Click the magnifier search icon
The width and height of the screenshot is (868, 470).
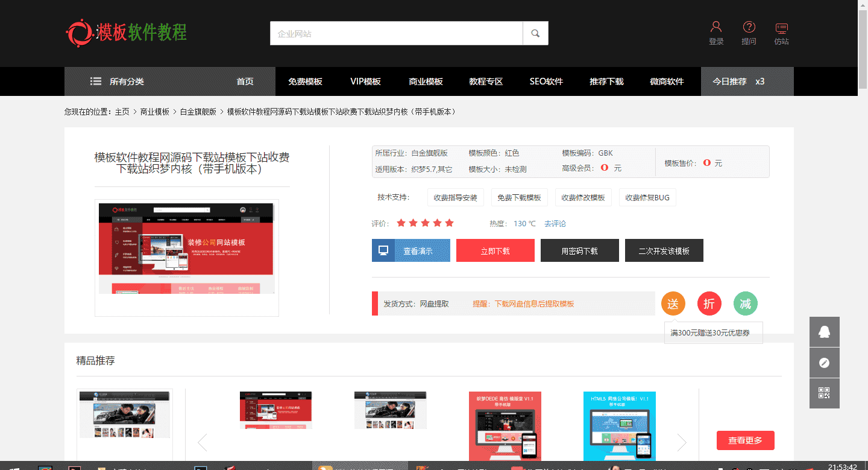click(535, 33)
